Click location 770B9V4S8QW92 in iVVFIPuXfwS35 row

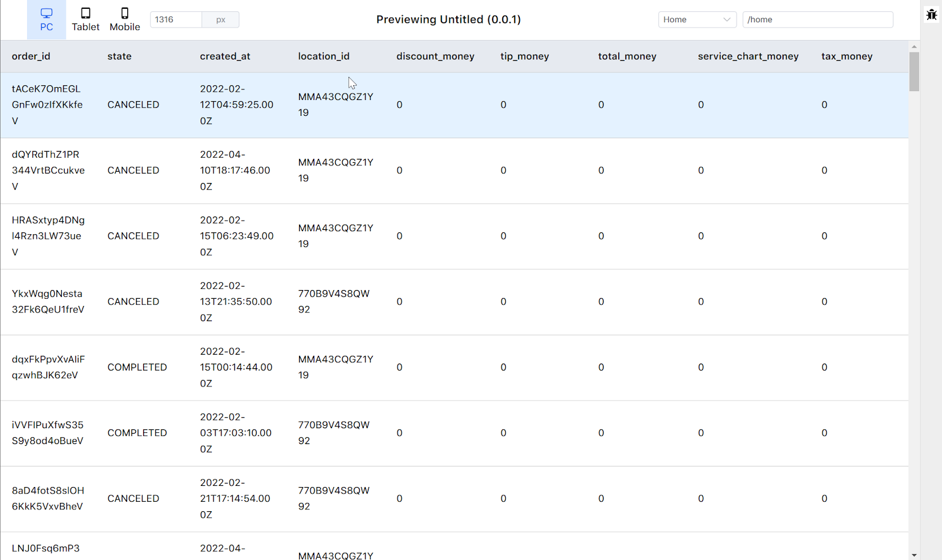coord(334,433)
